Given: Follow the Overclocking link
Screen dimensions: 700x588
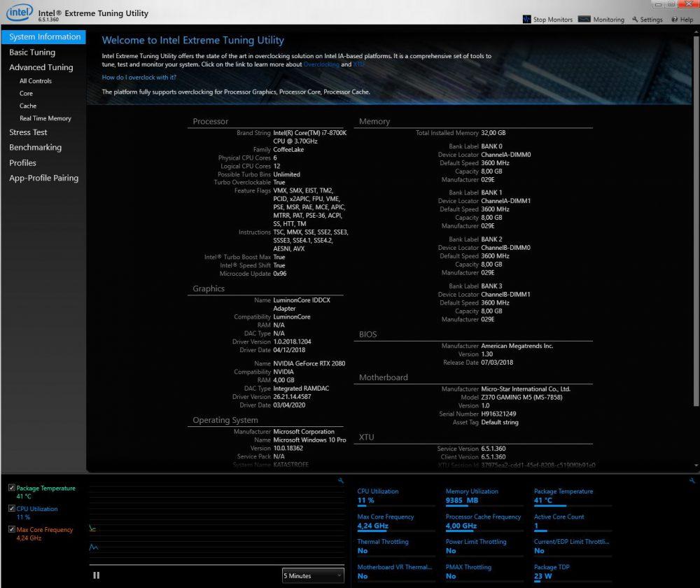Looking at the screenshot, I should pos(321,64).
